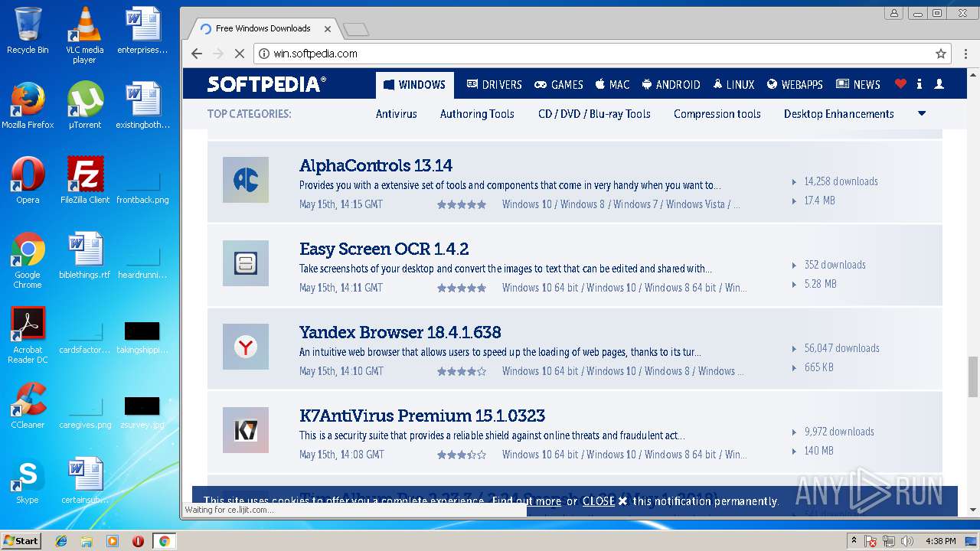Open CD / DVD / Blu-ray Tools category
Image resolution: width=980 pixels, height=551 pixels.
coord(594,114)
